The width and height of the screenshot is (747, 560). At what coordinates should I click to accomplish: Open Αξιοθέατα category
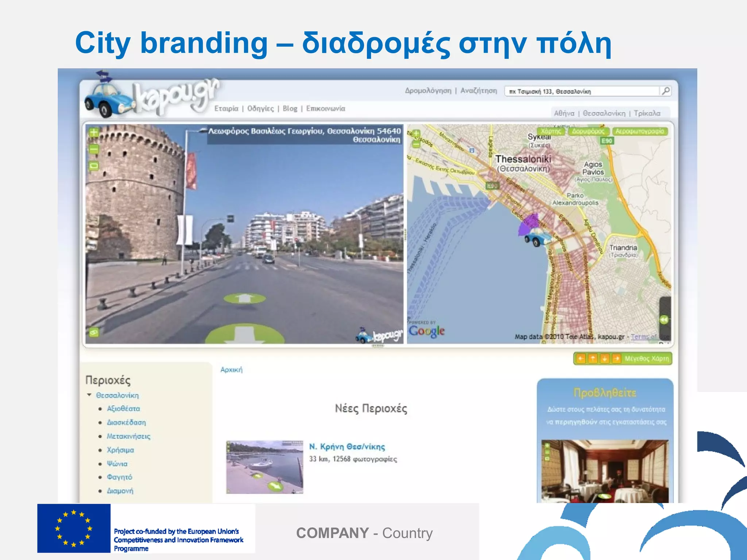point(123,409)
